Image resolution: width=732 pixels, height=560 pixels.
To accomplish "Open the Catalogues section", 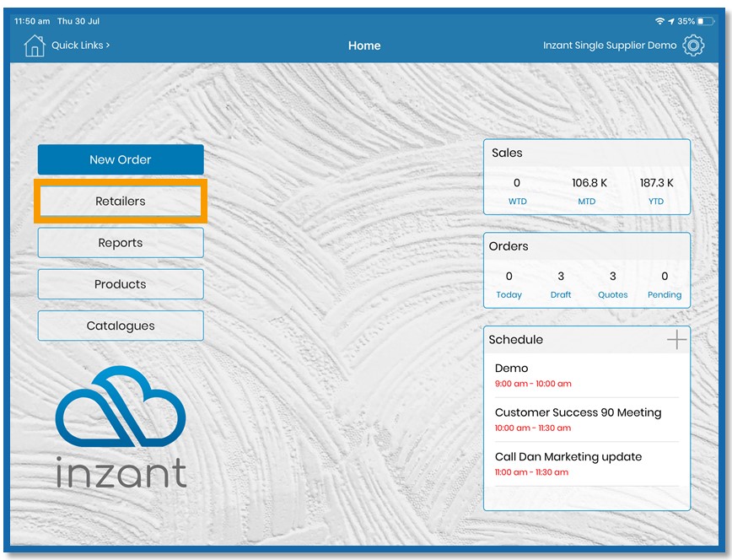I will point(121,326).
